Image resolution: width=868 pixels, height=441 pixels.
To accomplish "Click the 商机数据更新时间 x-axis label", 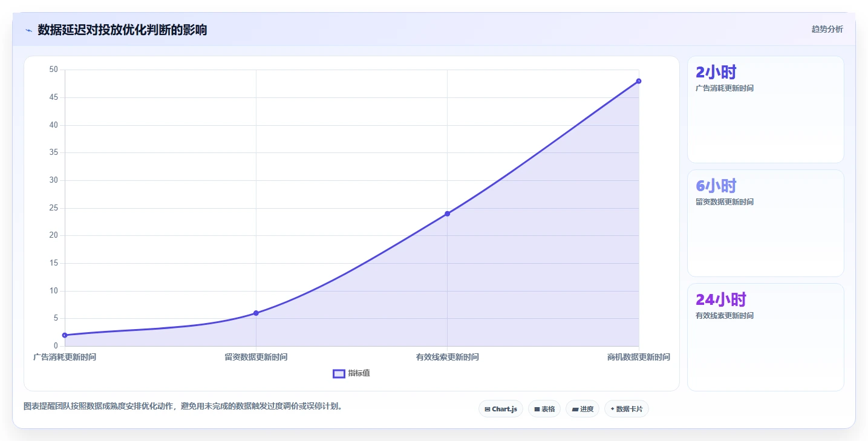I will pyautogui.click(x=639, y=357).
